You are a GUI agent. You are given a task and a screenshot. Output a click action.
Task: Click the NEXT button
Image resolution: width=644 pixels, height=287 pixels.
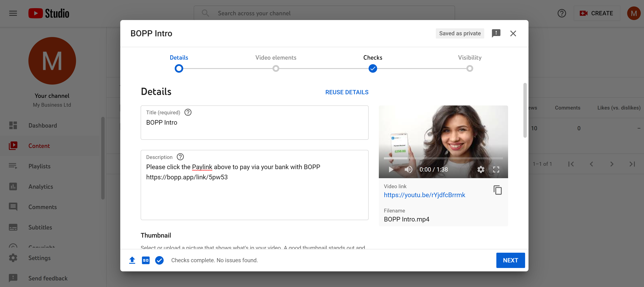(x=510, y=260)
